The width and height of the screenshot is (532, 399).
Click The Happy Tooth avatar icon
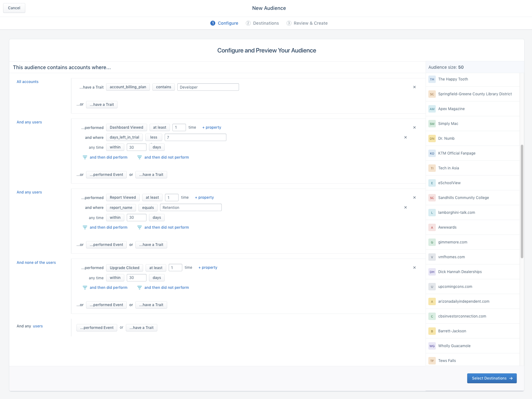(432, 79)
